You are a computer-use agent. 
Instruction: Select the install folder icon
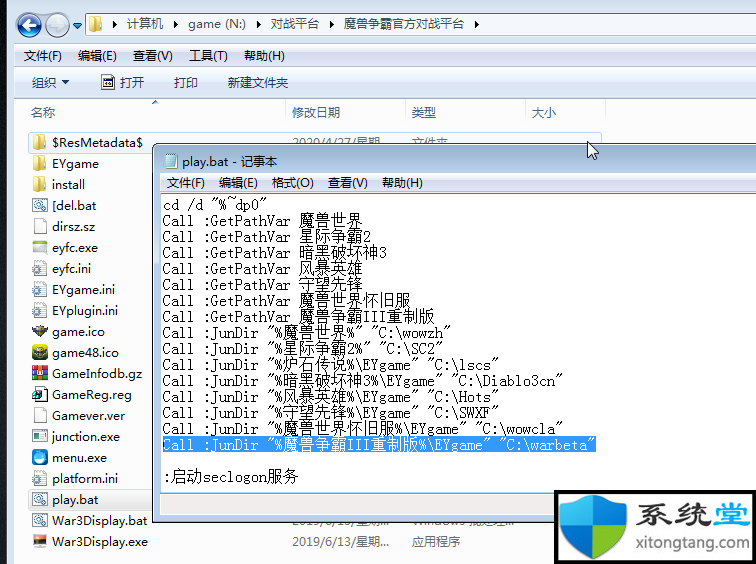39,184
